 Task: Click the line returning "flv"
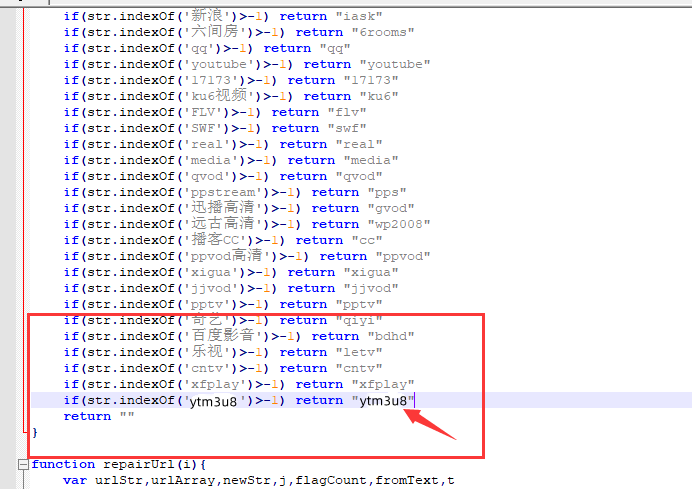tap(215, 112)
